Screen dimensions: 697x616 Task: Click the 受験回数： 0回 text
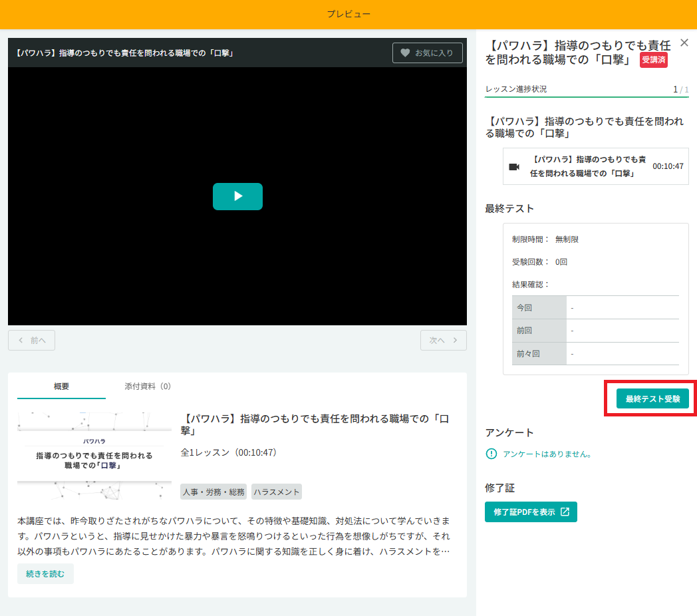(x=539, y=262)
